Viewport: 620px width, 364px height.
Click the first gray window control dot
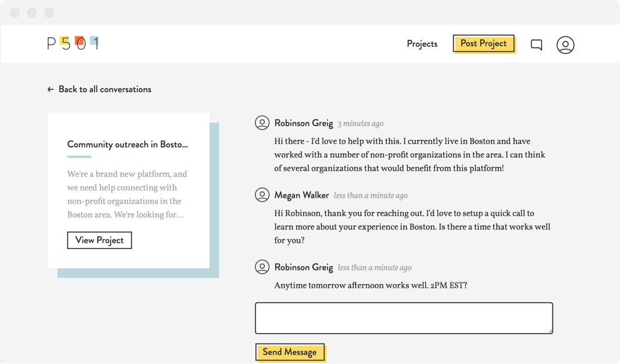point(15,12)
